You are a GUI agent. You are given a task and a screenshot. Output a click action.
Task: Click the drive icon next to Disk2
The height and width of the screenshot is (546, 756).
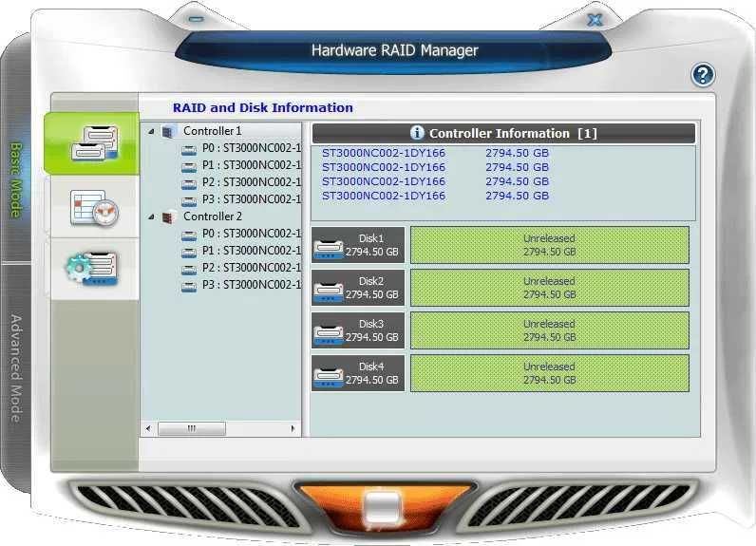(328, 292)
